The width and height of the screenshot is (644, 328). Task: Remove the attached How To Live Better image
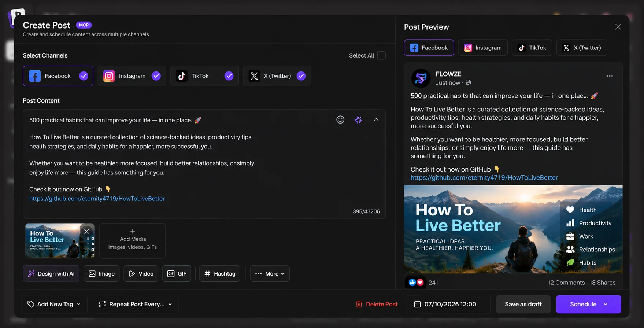click(86, 231)
